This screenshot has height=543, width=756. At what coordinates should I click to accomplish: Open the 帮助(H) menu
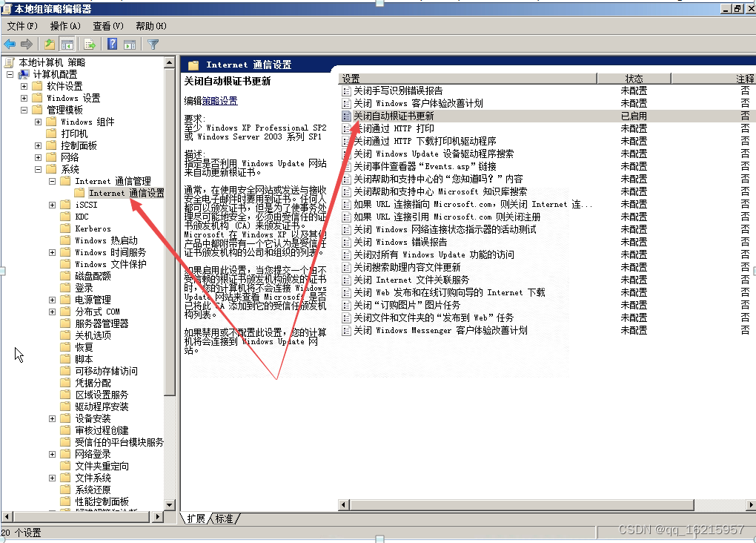tap(151, 26)
